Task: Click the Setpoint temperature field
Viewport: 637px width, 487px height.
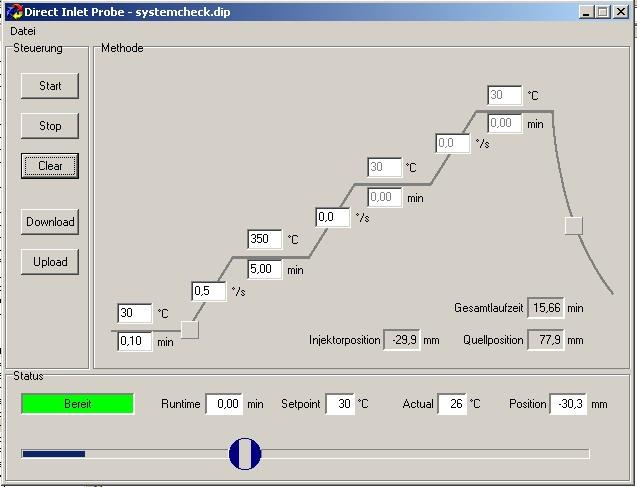Action: [339, 404]
